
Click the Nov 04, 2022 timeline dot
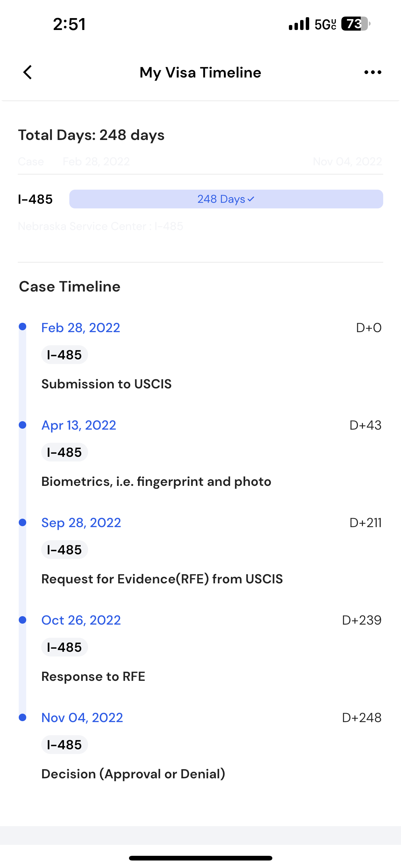point(22,717)
